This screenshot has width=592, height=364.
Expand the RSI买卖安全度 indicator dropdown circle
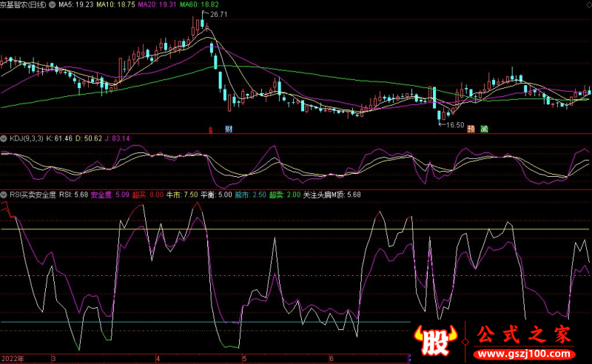tap(4, 195)
